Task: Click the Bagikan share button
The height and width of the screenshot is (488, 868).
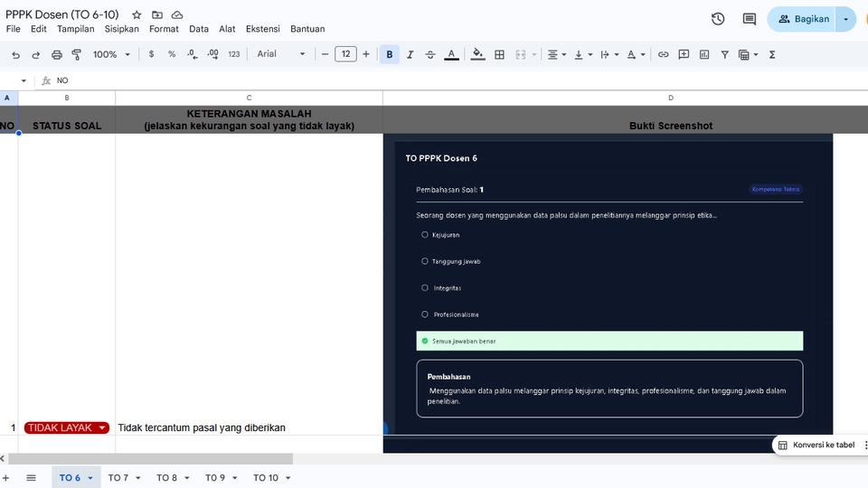Action: point(802,19)
